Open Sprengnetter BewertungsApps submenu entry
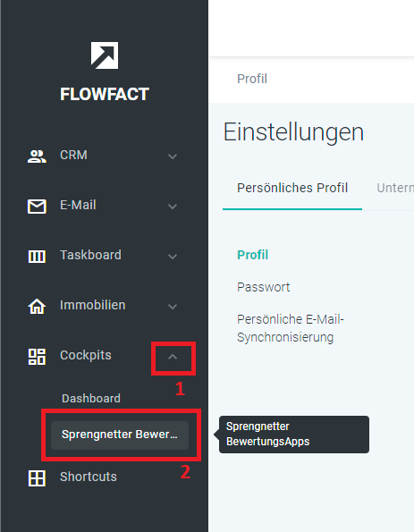The image size is (414, 532). tap(120, 435)
